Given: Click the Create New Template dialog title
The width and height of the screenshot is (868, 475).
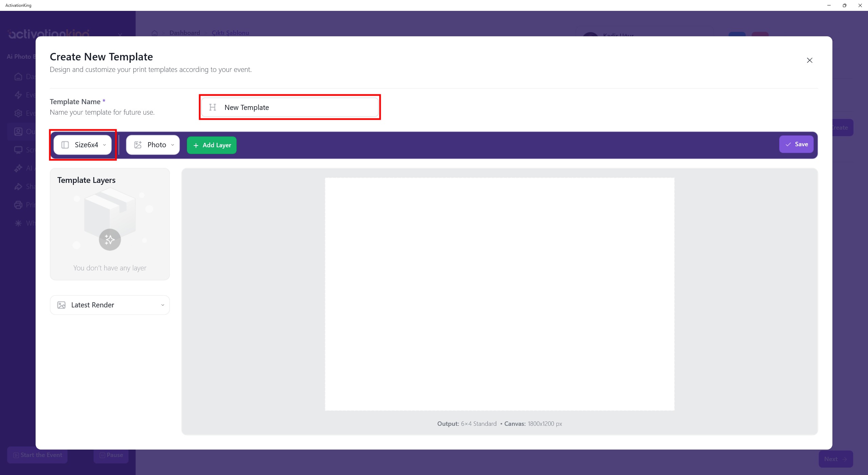Looking at the screenshot, I should (101, 57).
